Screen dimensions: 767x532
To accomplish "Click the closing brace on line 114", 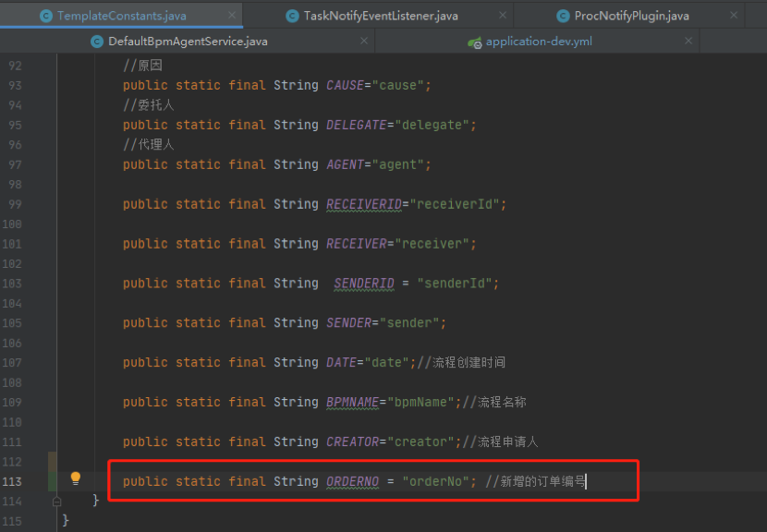I will (x=96, y=501).
